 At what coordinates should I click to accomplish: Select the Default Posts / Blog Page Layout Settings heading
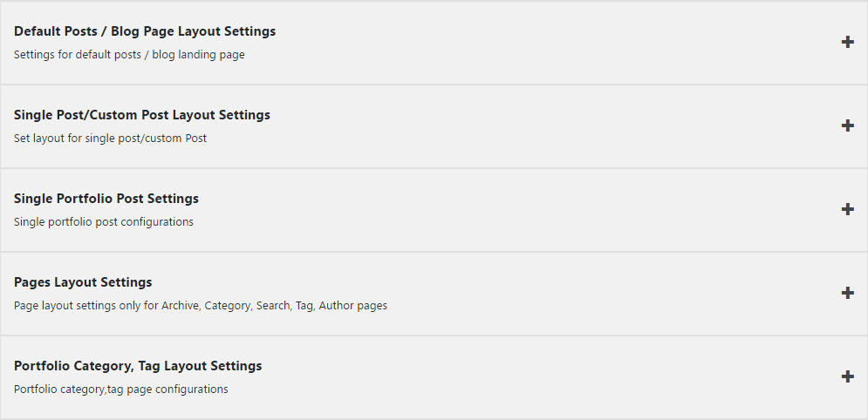145,31
